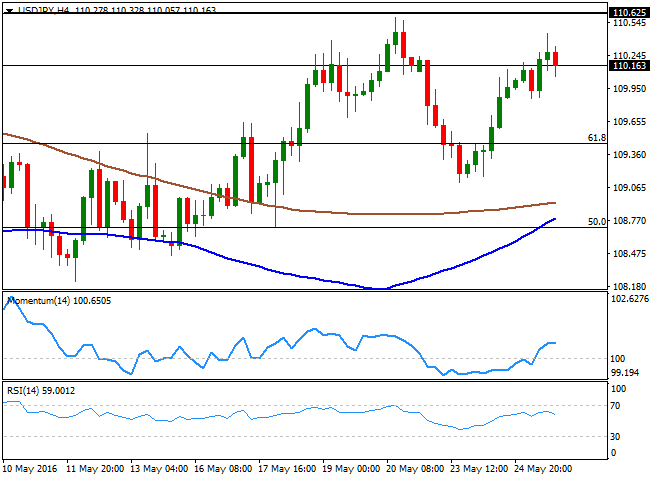The height and width of the screenshot is (480, 650).
Task: Click the 19 May 00:00 time label
Action: coord(351,469)
